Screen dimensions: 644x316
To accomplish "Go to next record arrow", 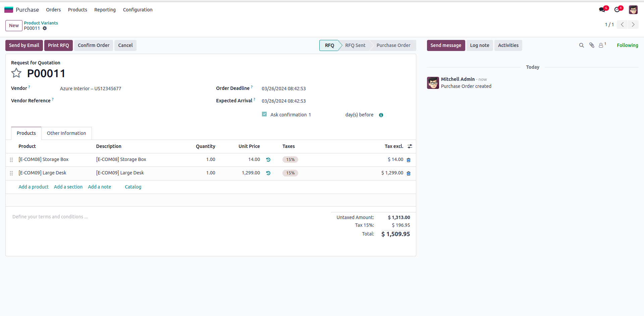I will click(x=633, y=24).
